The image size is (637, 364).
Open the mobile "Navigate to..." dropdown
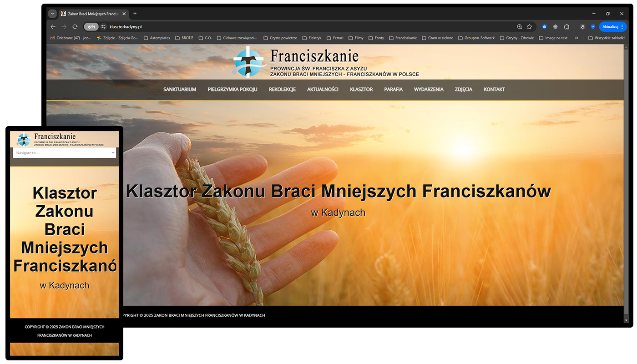tap(65, 153)
